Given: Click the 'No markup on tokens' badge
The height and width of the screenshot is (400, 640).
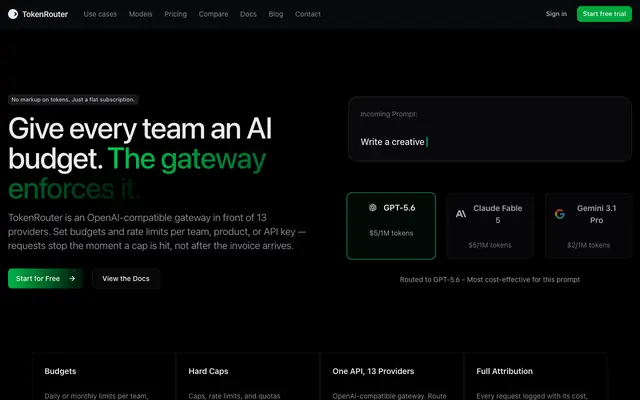Looking at the screenshot, I should coord(73,100).
